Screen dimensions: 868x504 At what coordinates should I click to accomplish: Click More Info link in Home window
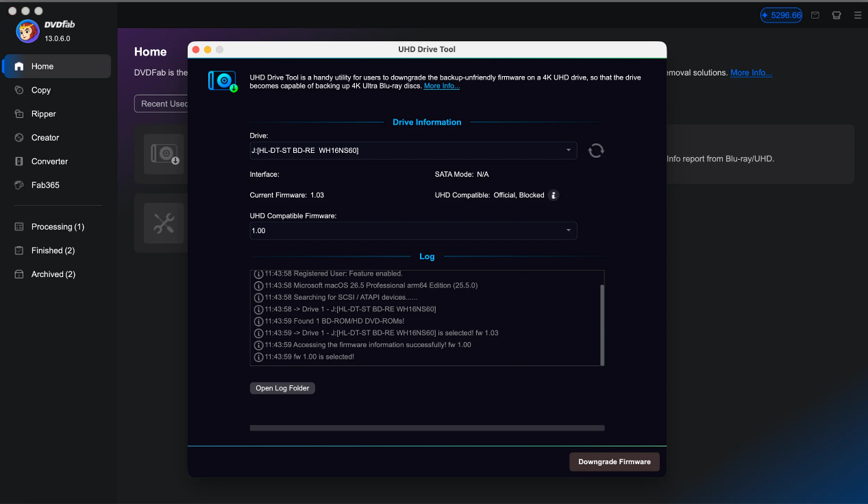point(751,73)
